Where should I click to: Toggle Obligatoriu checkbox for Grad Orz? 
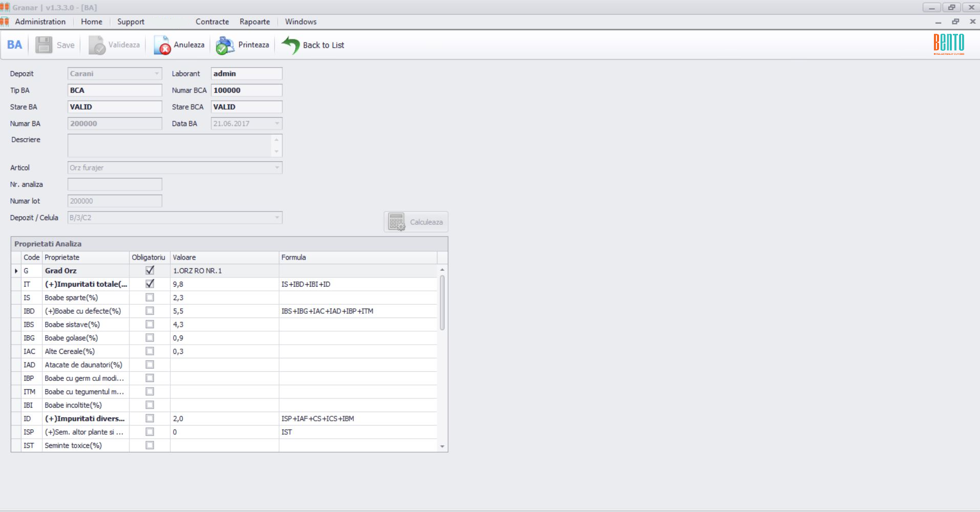[150, 270]
